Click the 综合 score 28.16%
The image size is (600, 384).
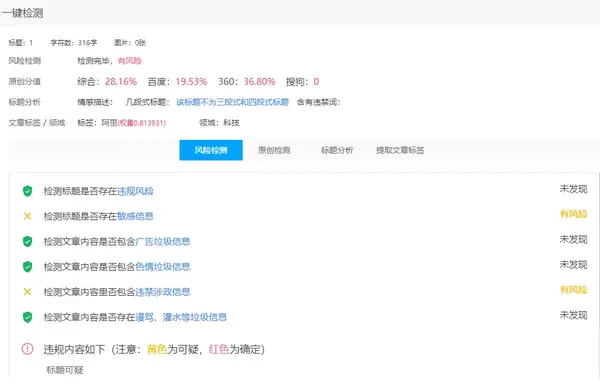[121, 81]
